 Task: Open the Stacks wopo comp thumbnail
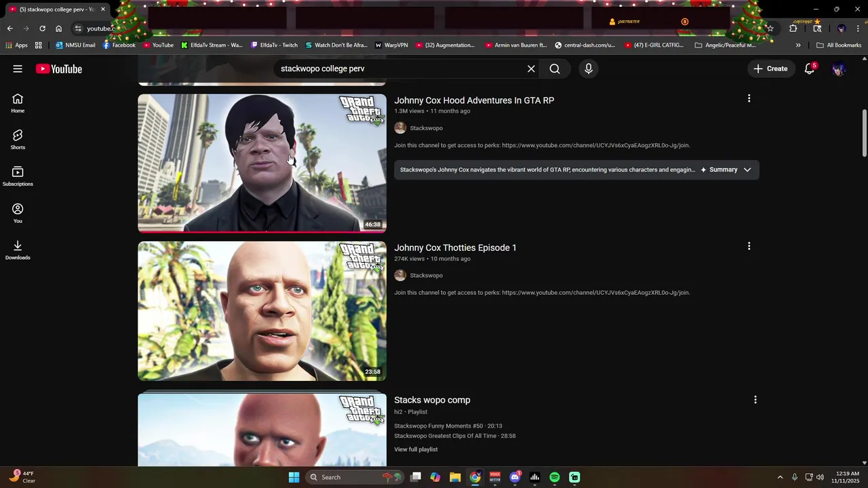[262, 430]
